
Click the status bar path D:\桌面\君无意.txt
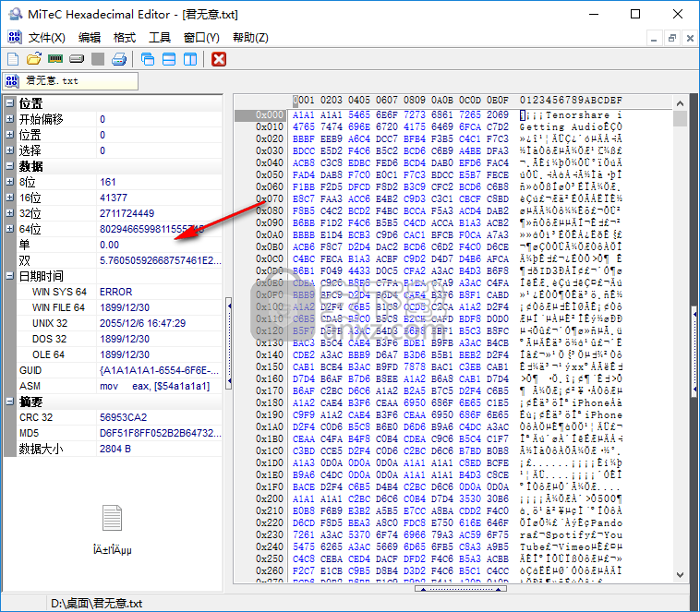(96, 604)
